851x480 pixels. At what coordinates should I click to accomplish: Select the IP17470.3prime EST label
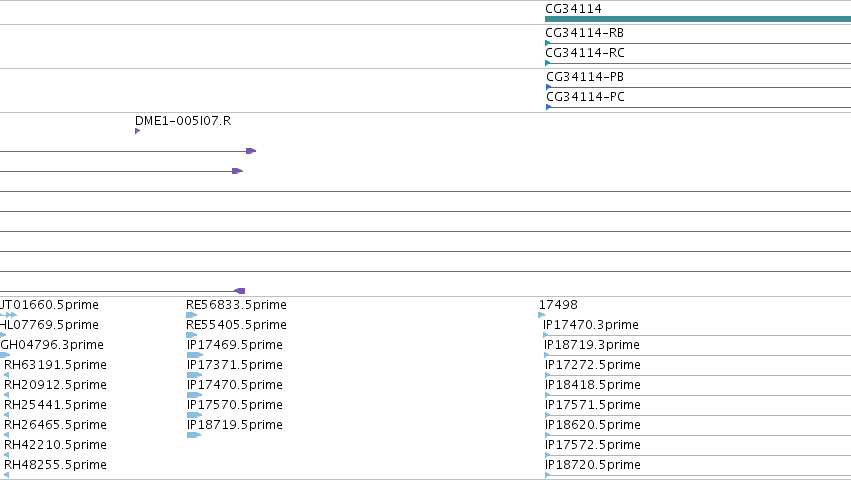click(590, 325)
